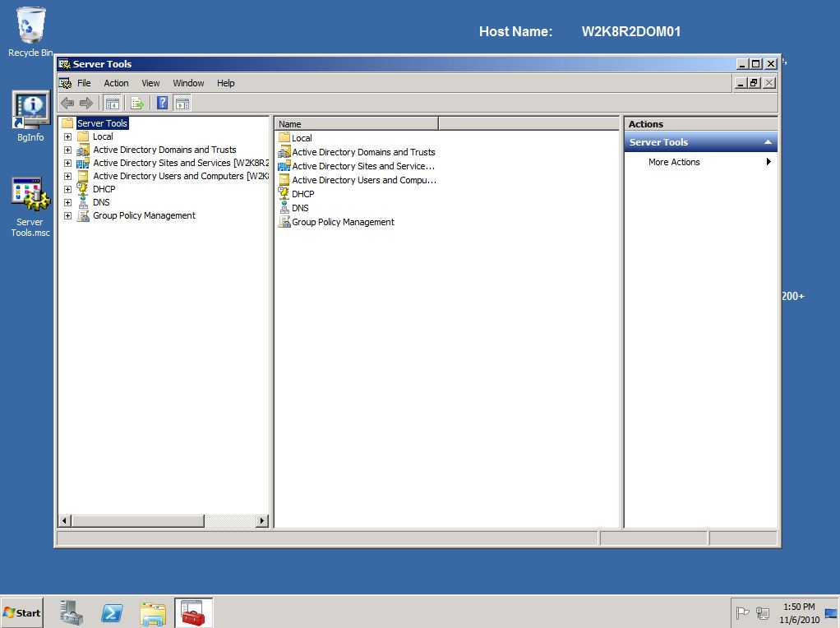
Task: Expand the DHCP tree node
Action: point(67,189)
